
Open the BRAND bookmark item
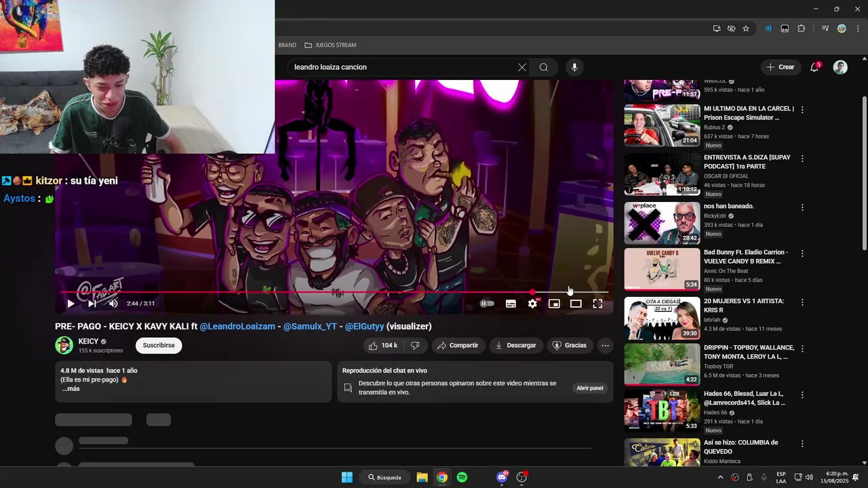click(288, 45)
